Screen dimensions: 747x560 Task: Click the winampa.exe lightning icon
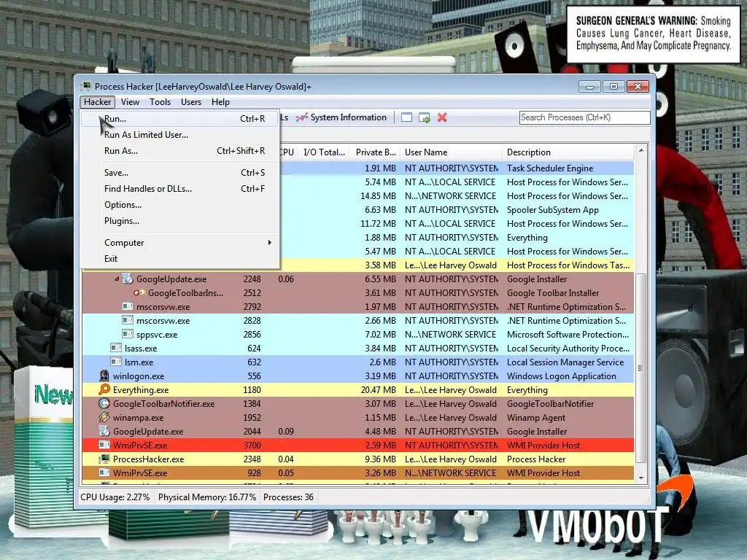coord(104,417)
